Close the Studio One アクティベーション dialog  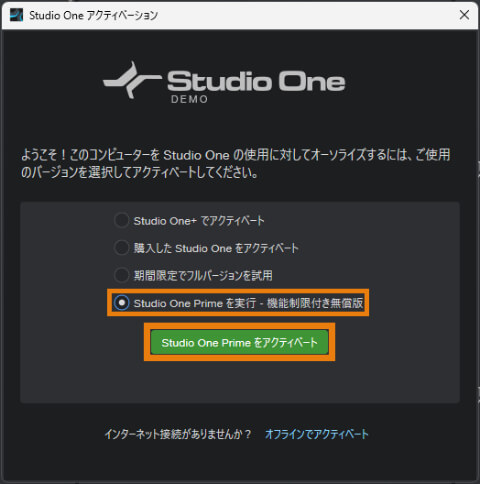(x=464, y=15)
